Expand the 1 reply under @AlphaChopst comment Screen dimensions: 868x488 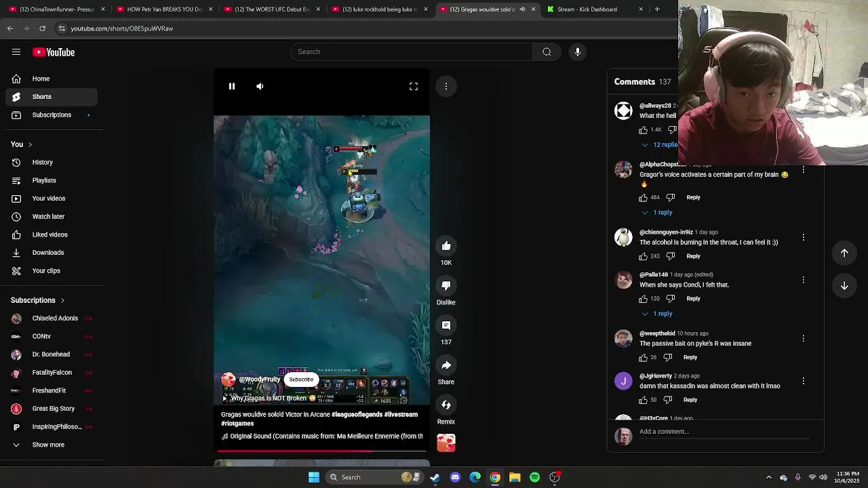(656, 213)
